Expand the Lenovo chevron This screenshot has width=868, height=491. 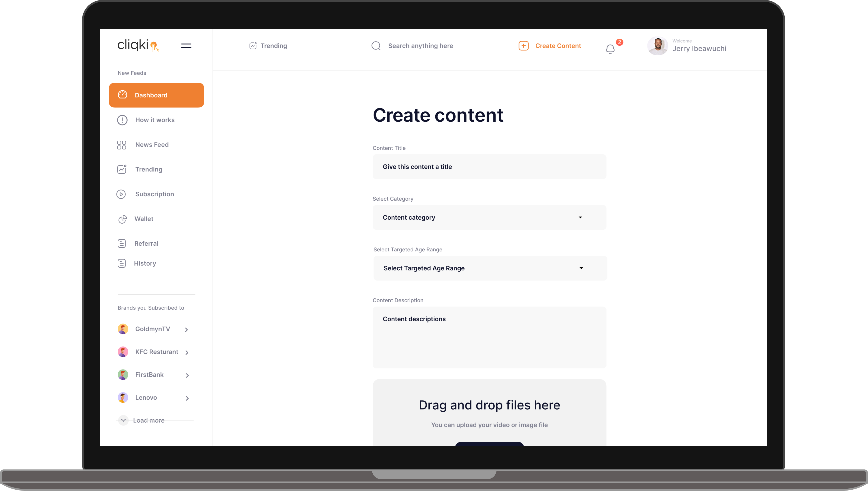pyautogui.click(x=187, y=398)
